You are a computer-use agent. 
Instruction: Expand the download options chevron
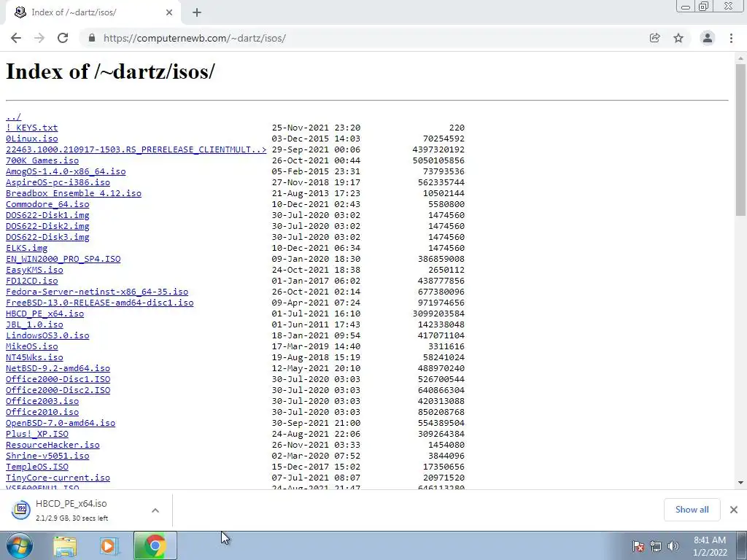click(155, 510)
